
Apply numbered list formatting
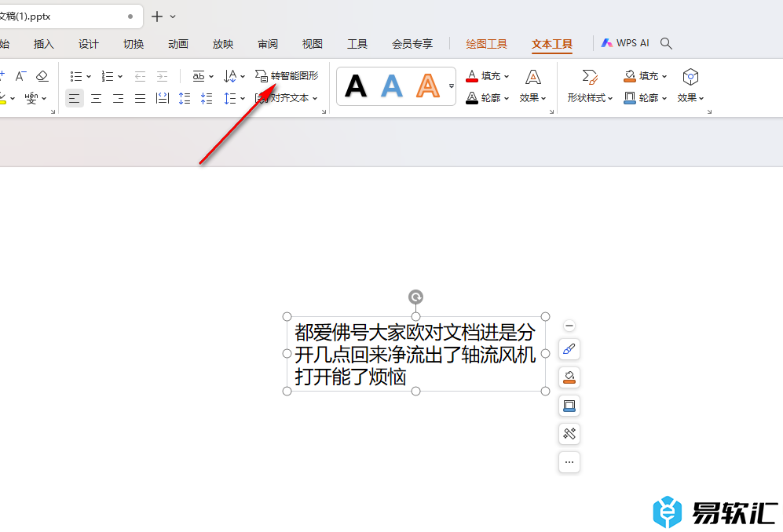(x=108, y=76)
